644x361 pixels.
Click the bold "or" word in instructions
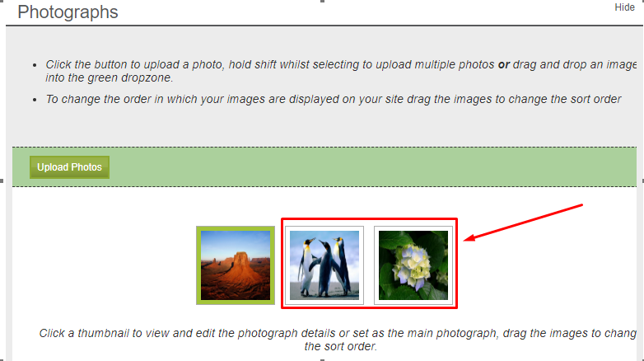(504, 64)
